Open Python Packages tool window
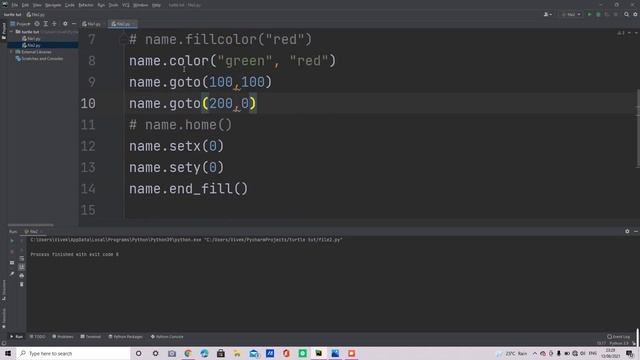The width and height of the screenshot is (640, 360). coord(126,337)
